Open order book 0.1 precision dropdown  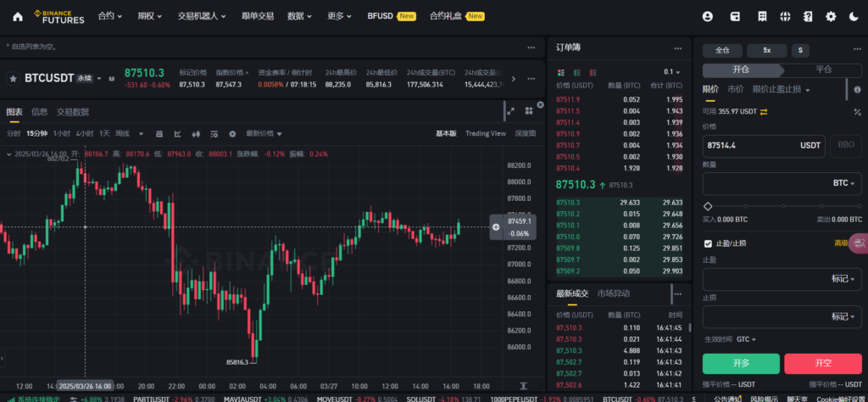(x=672, y=73)
